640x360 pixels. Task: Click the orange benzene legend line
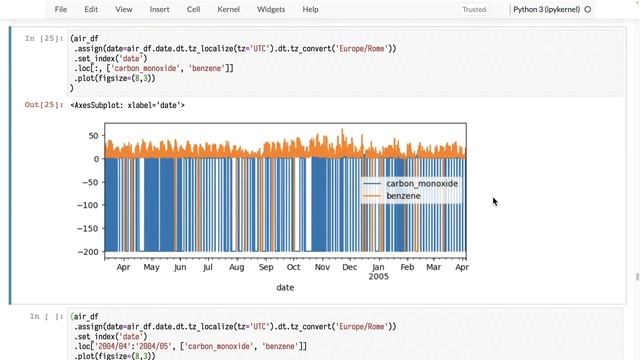(x=372, y=196)
